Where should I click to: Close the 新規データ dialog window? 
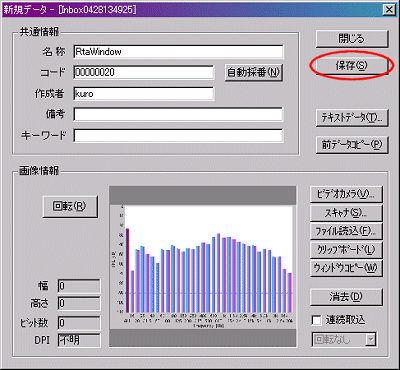[x=389, y=10]
